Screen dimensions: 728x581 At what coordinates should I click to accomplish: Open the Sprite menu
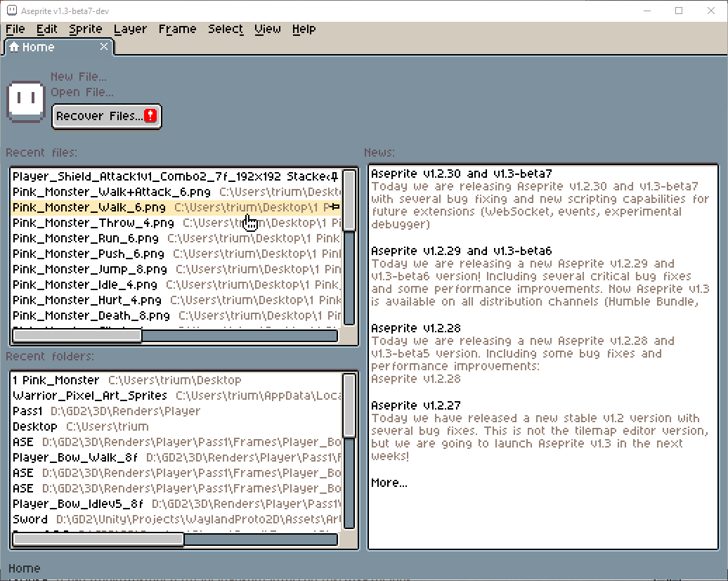pos(86,30)
